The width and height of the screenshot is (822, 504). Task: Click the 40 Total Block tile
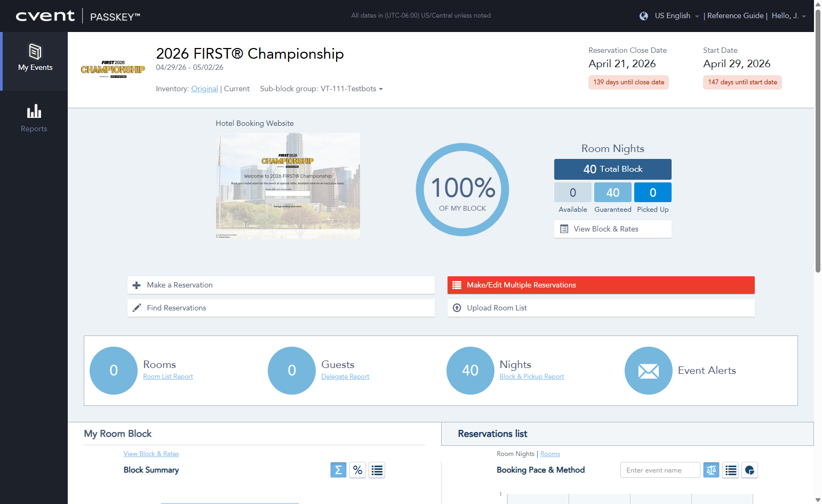point(613,169)
